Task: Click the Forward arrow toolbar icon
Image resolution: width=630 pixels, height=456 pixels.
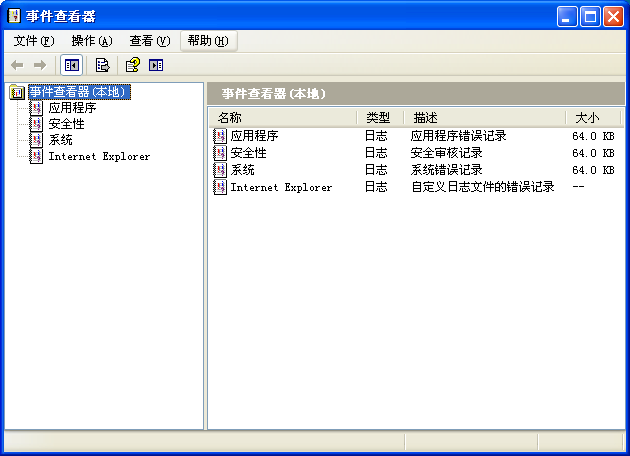Action: 40,65
